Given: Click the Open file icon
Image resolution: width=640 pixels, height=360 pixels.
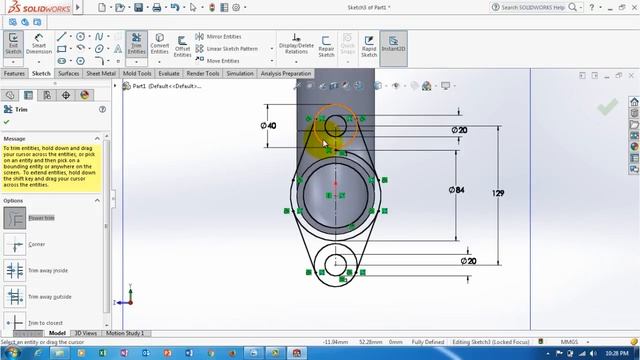Looking at the screenshot, I should pos(120,7).
